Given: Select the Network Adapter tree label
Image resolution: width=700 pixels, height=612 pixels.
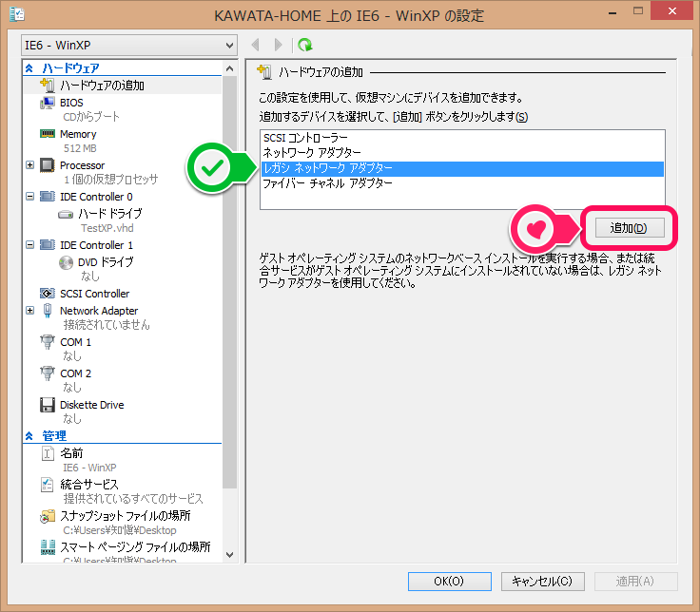Looking at the screenshot, I should (x=99, y=311).
